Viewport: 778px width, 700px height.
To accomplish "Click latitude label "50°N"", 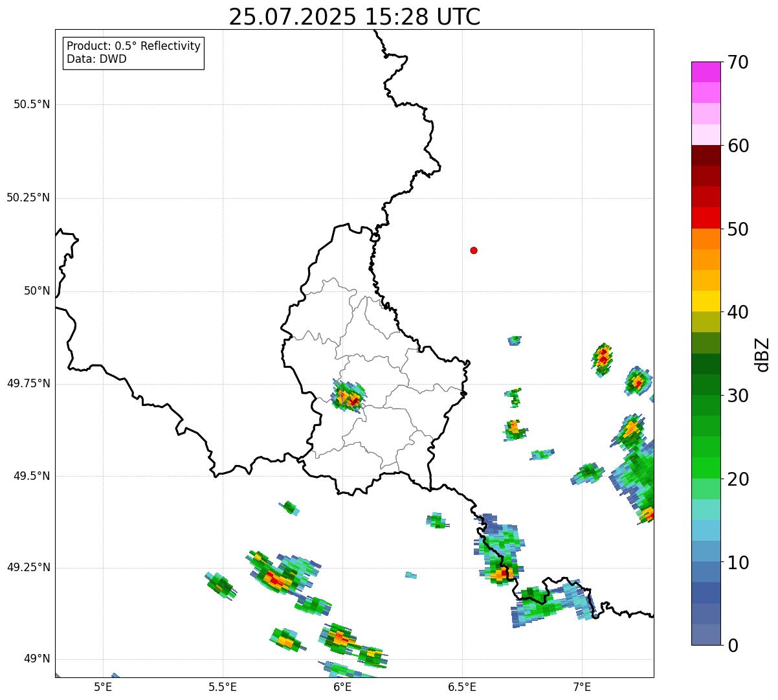I will point(37,291).
